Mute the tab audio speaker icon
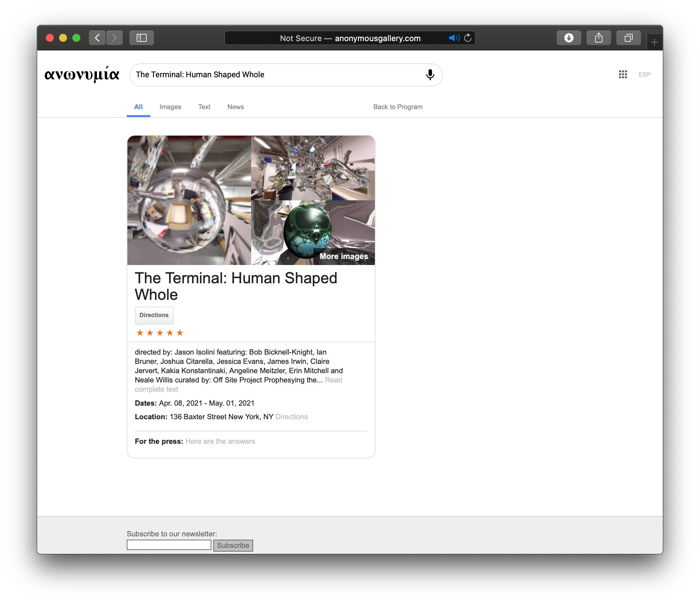Image resolution: width=700 pixels, height=603 pixels. pyautogui.click(x=454, y=38)
